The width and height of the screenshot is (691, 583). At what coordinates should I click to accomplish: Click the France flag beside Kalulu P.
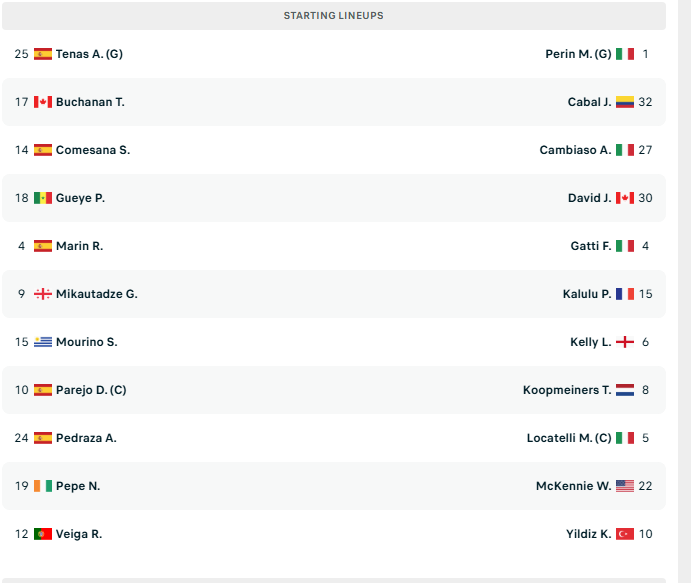[x=625, y=294]
